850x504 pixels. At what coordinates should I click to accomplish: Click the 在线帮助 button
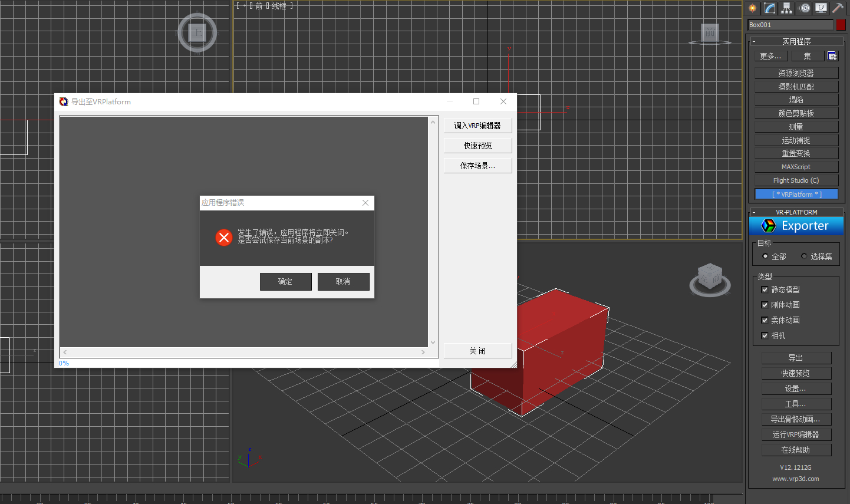click(796, 450)
